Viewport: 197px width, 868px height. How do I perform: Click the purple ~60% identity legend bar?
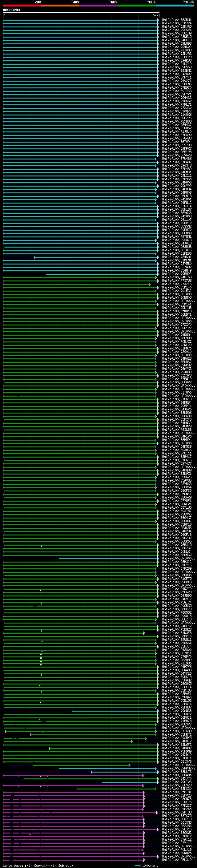coord(99,6)
